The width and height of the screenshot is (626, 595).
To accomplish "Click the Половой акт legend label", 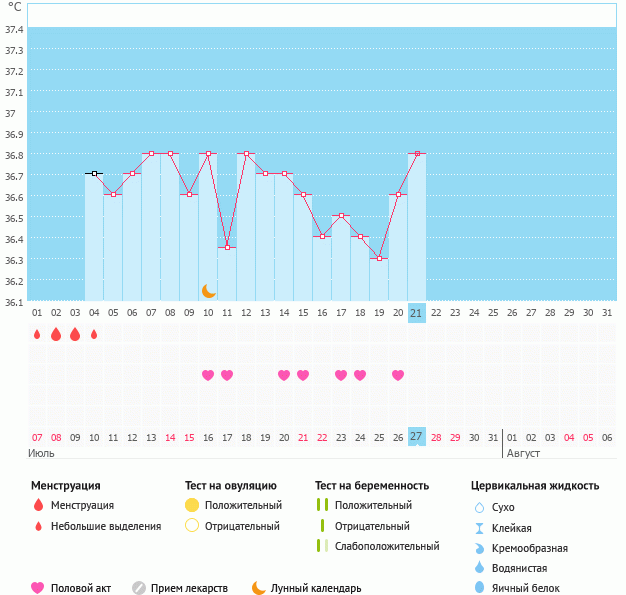I will [x=84, y=588].
